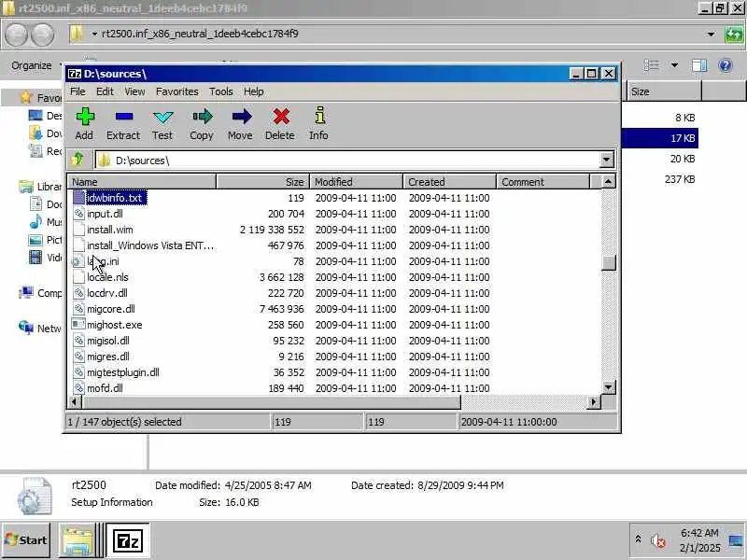747x560 pixels.
Task: Select locale.nls file
Action: (107, 277)
